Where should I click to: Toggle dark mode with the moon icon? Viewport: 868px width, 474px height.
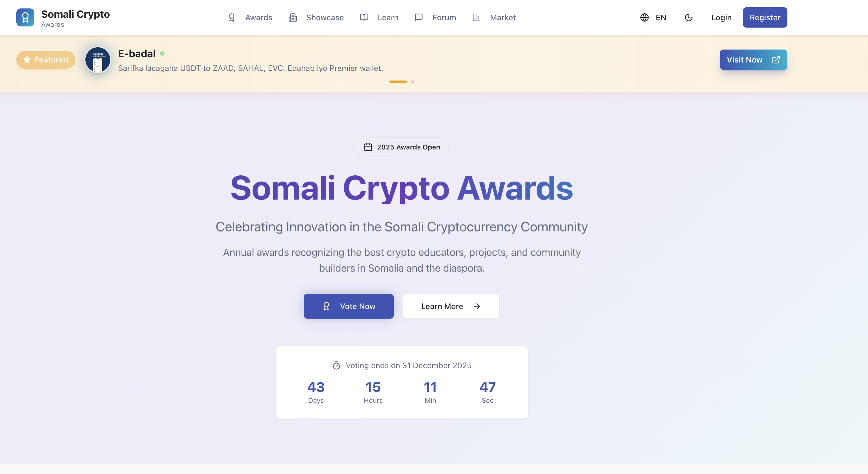(688, 17)
